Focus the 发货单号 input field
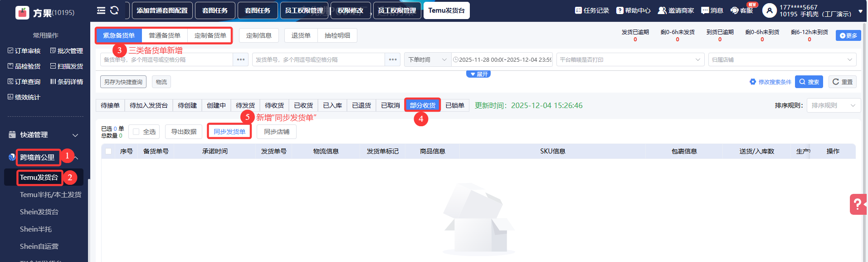 (318, 59)
